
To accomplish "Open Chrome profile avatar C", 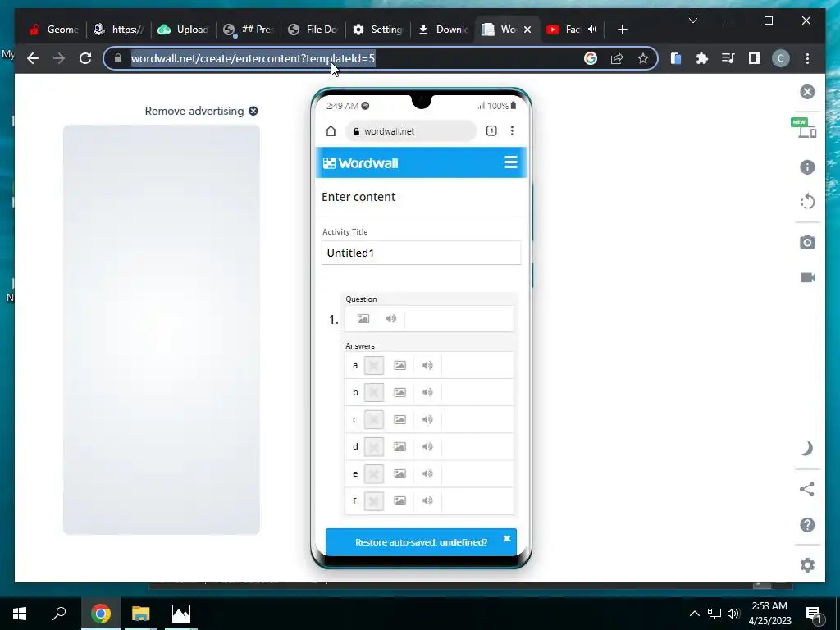I will point(781,58).
